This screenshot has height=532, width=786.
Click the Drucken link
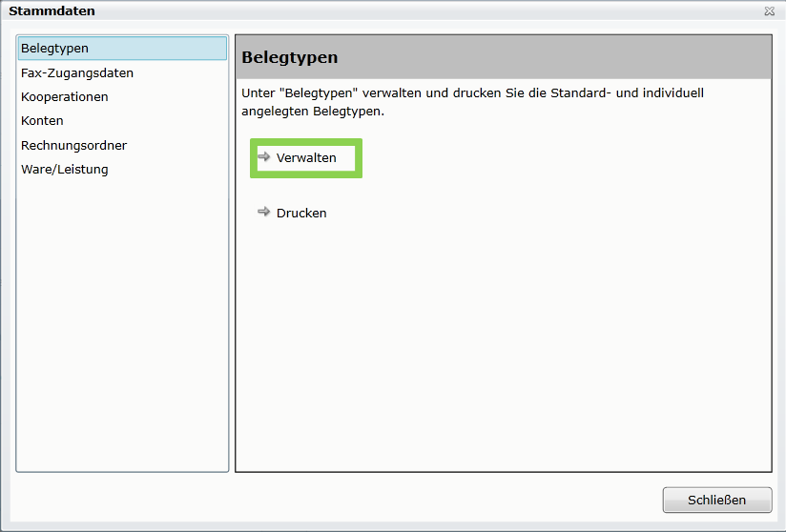(301, 213)
